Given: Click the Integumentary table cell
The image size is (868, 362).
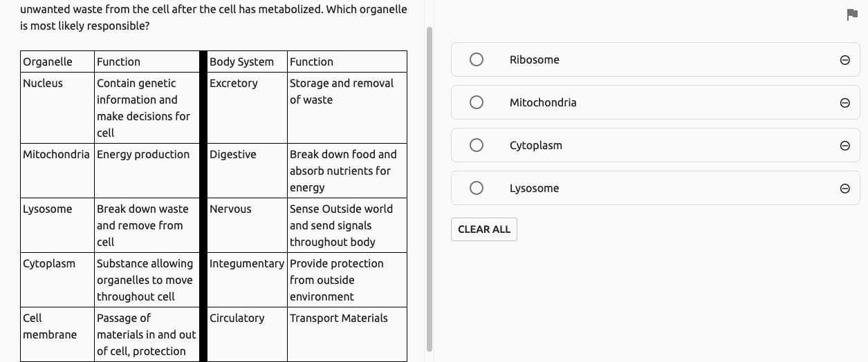Looking at the screenshot, I should [246, 263].
